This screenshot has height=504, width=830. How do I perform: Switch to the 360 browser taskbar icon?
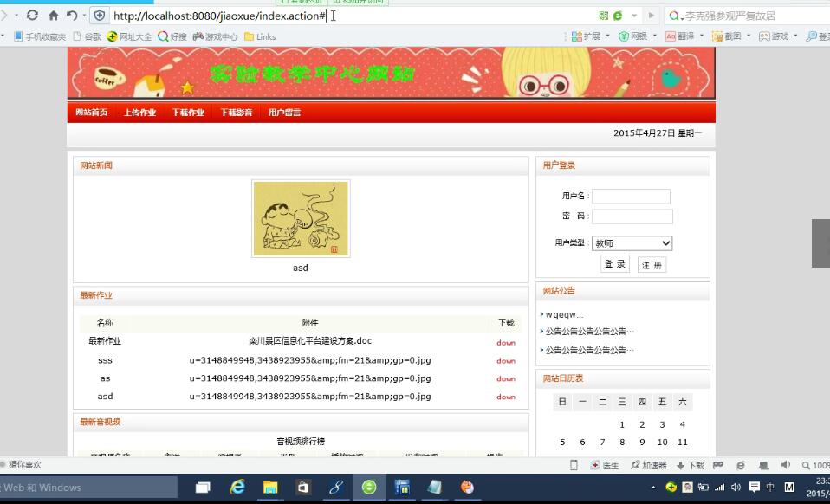[369, 487]
